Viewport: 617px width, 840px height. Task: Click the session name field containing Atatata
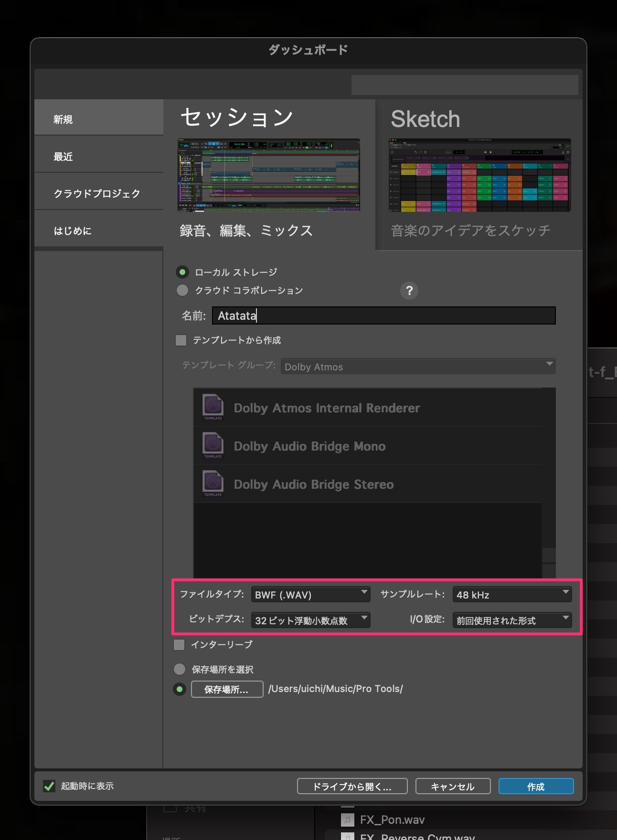(x=384, y=315)
